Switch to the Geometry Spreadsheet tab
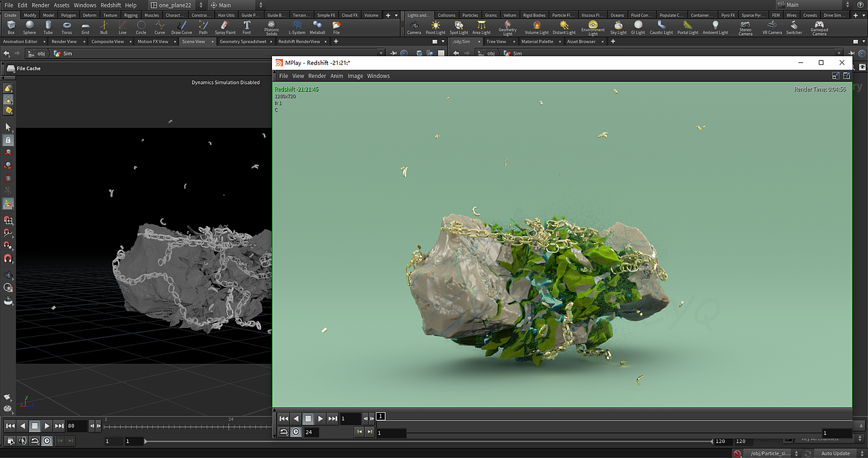 pyautogui.click(x=243, y=41)
